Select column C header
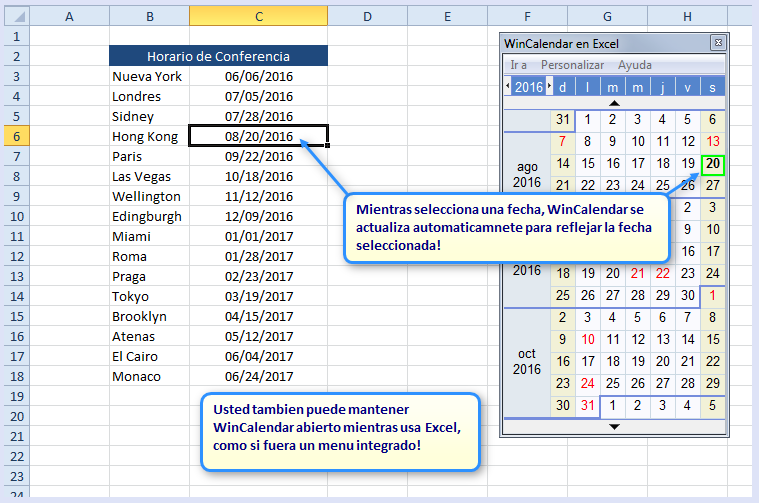Image resolution: width=759 pixels, height=503 pixels. pyautogui.click(x=258, y=17)
